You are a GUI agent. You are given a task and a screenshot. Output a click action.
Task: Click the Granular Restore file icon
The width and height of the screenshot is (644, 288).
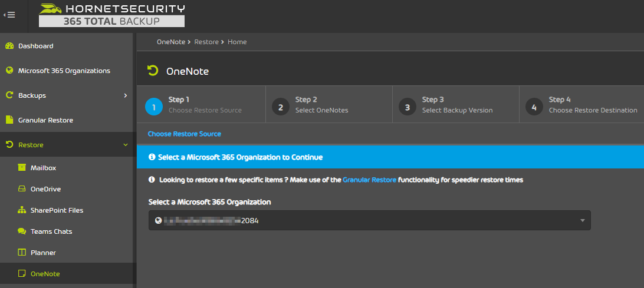9,120
